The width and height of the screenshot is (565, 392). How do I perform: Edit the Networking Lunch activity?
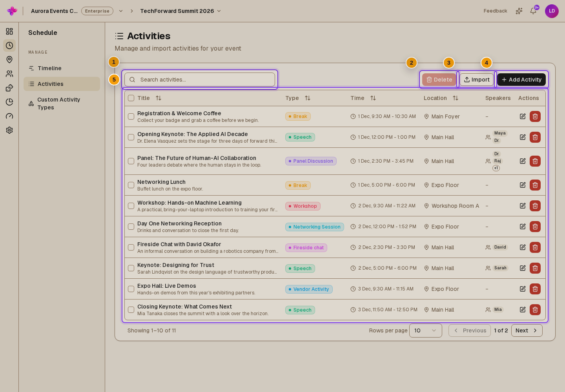click(523, 185)
